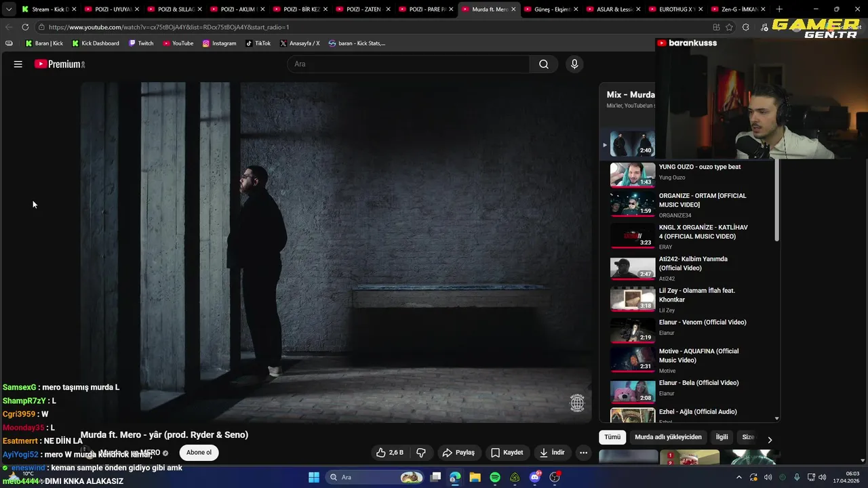
Task: Select the İlgili filter chip
Action: click(x=722, y=437)
